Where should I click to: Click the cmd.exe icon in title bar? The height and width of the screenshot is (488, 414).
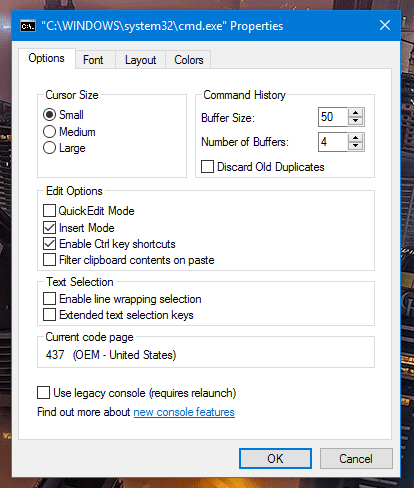(x=28, y=26)
